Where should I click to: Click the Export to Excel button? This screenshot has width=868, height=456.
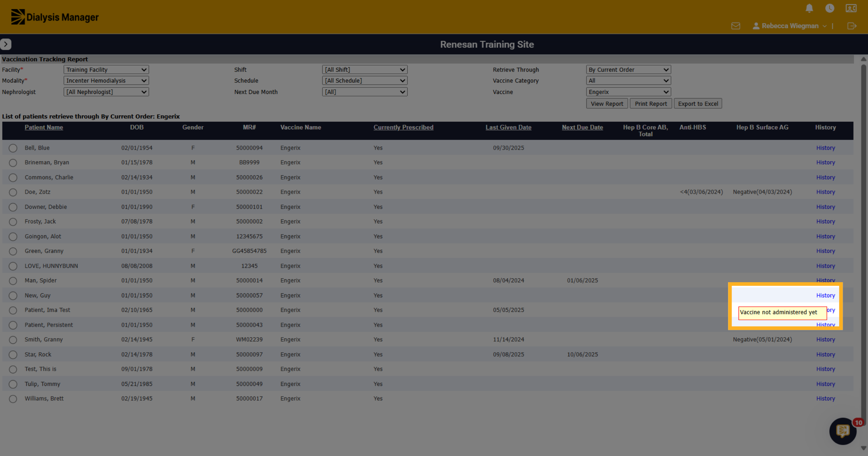point(698,104)
